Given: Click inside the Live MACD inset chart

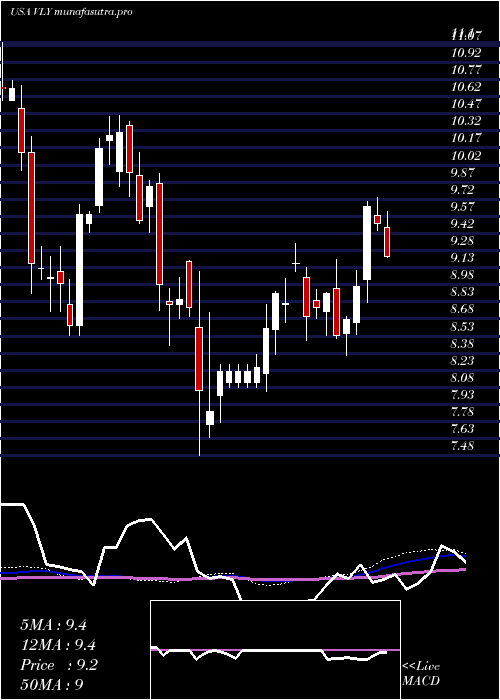Looking at the screenshot, I should (x=275, y=650).
